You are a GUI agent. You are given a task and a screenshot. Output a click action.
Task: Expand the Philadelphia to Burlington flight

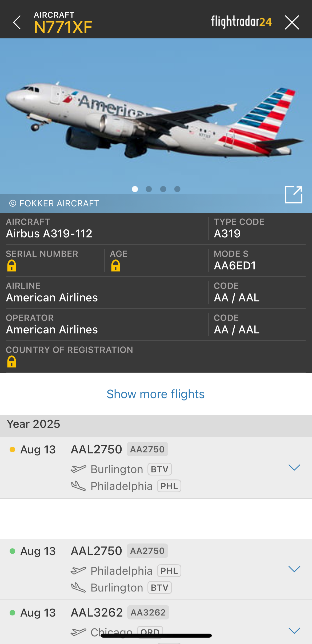click(294, 569)
